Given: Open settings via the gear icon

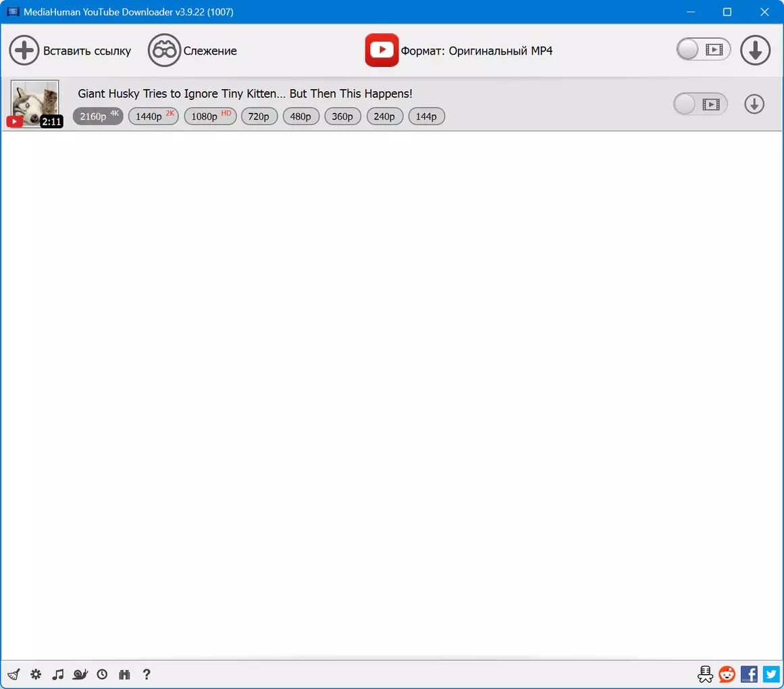Looking at the screenshot, I should (36, 675).
